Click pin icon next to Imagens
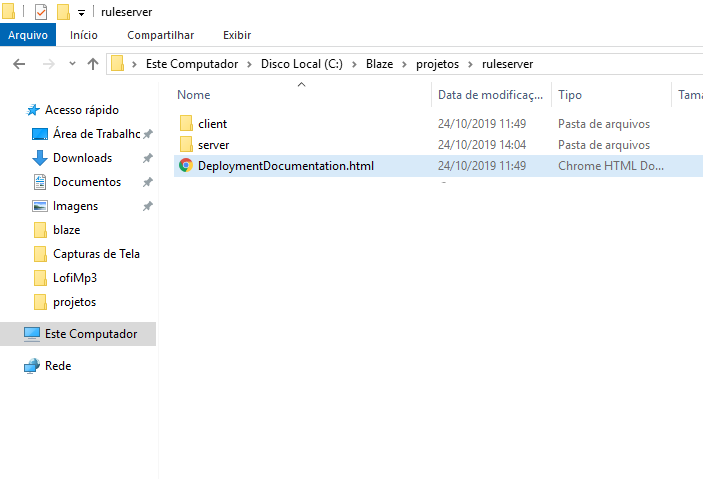703x479 pixels. pyautogui.click(x=148, y=206)
